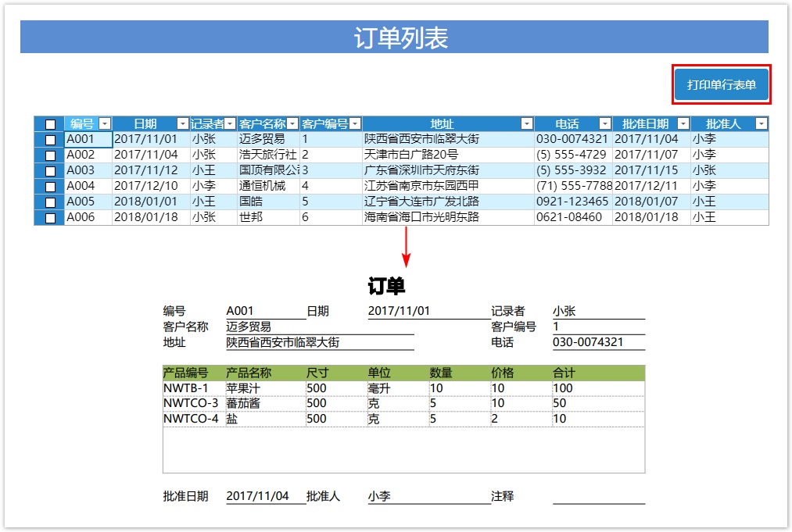Select phone cell (5) 555-4729
The height and width of the screenshot is (532, 792).
(x=573, y=155)
